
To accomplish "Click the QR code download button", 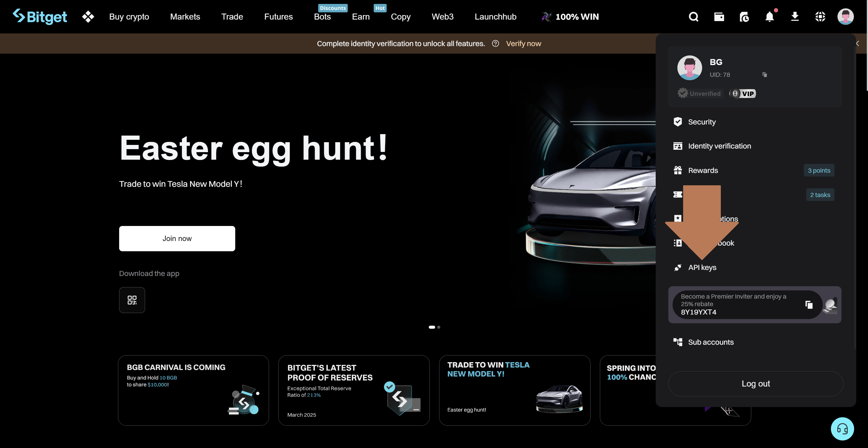I will coord(132,300).
